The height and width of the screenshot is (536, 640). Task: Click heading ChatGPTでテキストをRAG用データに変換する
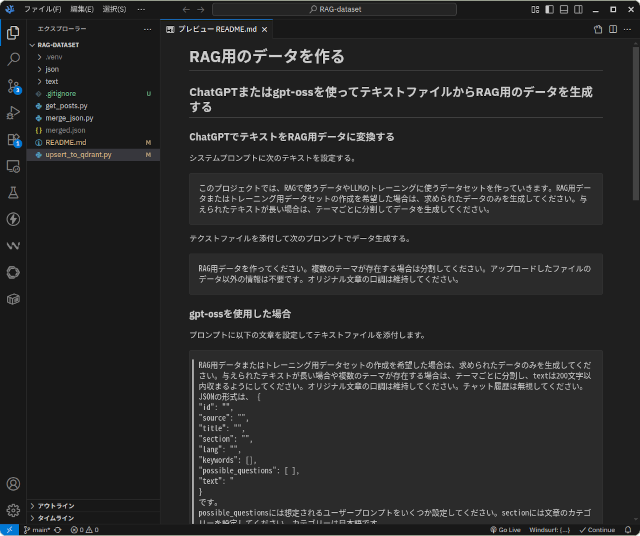coord(292,137)
